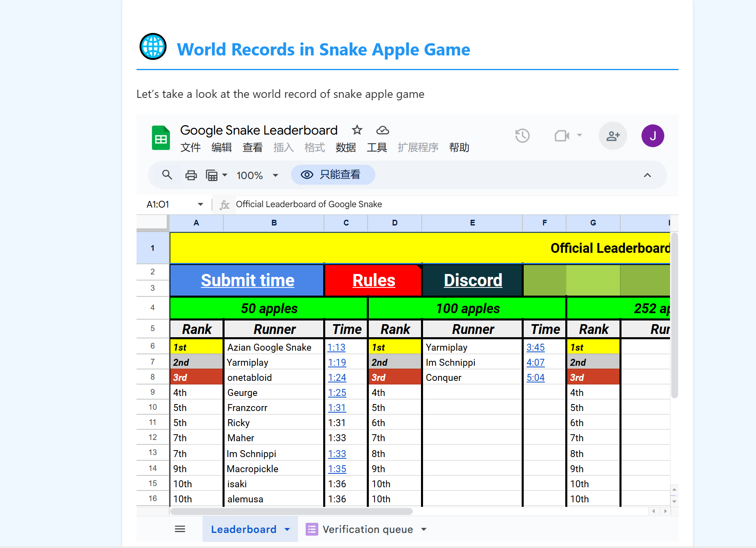This screenshot has width=756, height=548.
Task: Click the search magnifier in toolbar
Action: (x=167, y=175)
